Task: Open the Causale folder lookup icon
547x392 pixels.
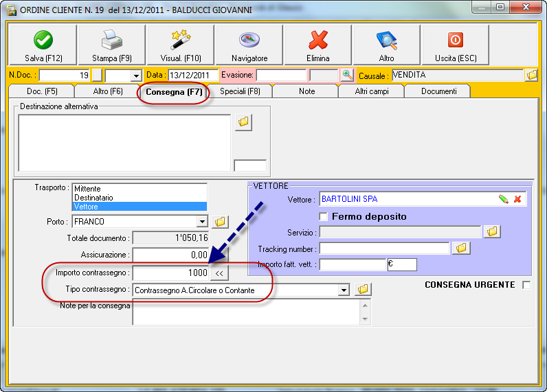Action: [x=531, y=75]
